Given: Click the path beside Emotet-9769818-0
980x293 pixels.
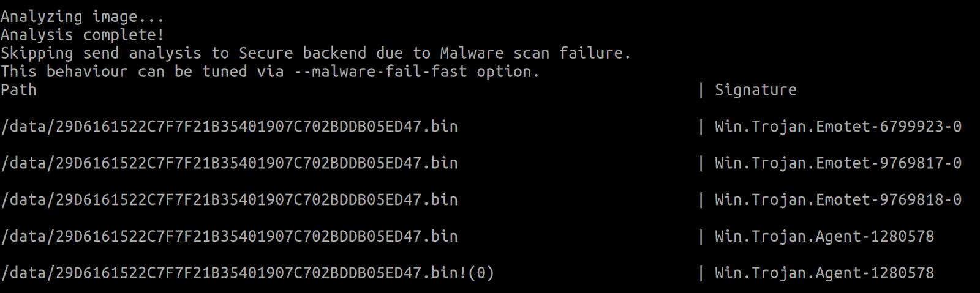Looking at the screenshot, I should 229,201.
